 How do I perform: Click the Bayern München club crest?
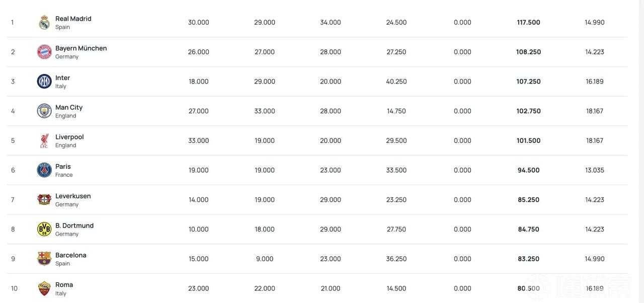pos(44,52)
